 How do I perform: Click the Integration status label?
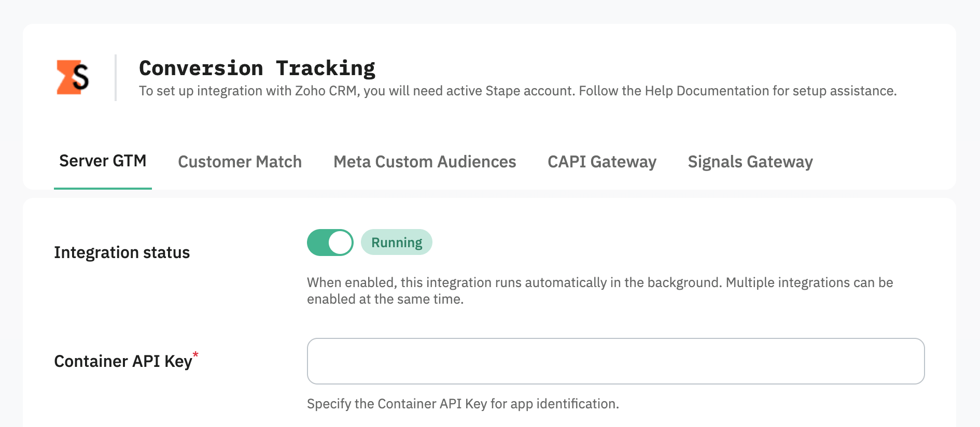coord(122,252)
